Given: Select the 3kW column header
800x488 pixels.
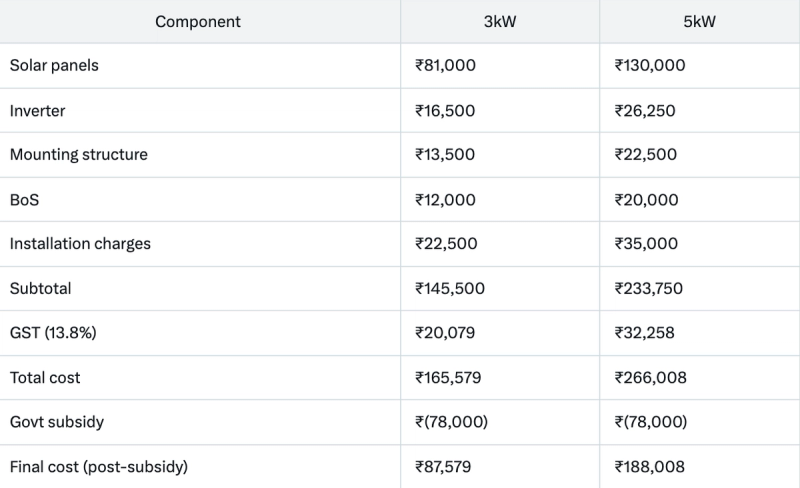Looking at the screenshot, I should (500, 21).
